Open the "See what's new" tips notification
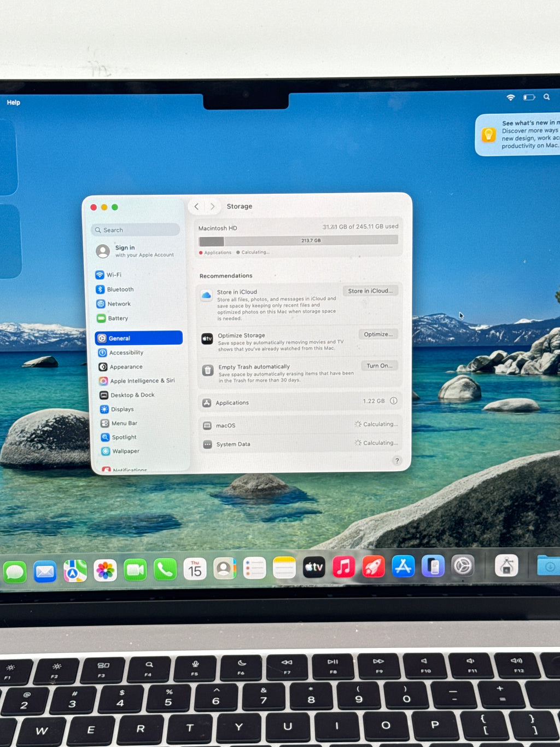 click(518, 135)
